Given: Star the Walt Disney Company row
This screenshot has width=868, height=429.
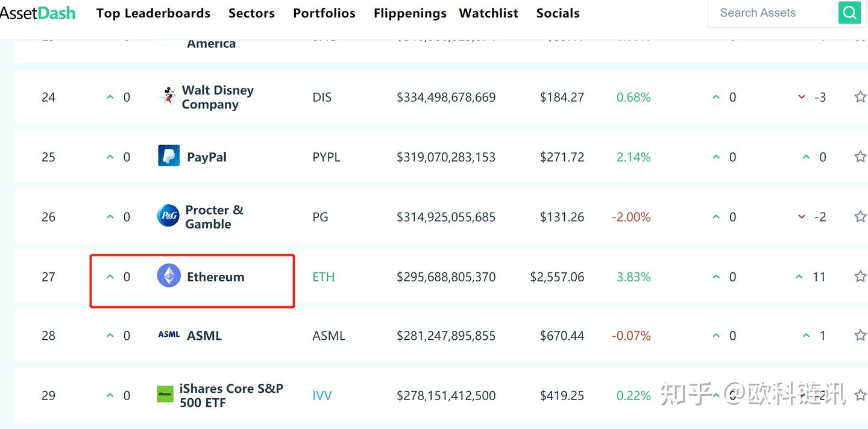Looking at the screenshot, I should pos(860,96).
